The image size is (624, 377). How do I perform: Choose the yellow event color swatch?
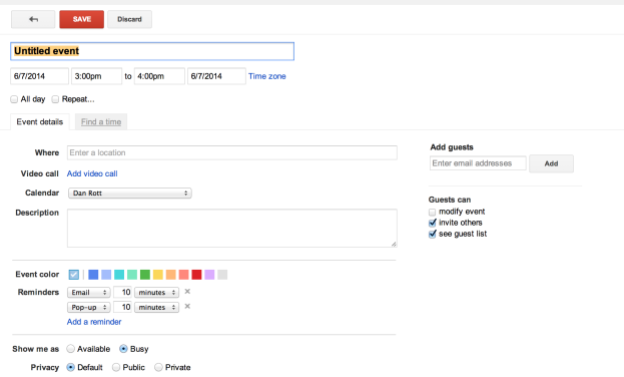[x=158, y=275]
